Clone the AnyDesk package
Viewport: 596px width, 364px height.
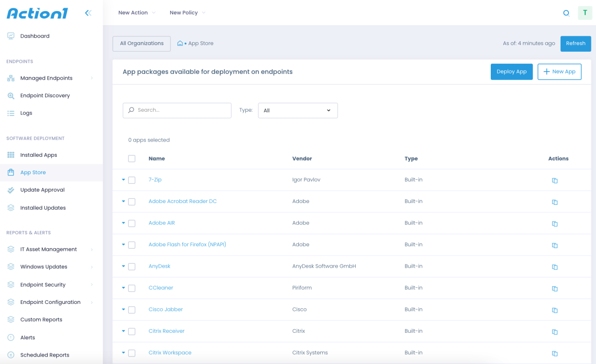coord(555,267)
